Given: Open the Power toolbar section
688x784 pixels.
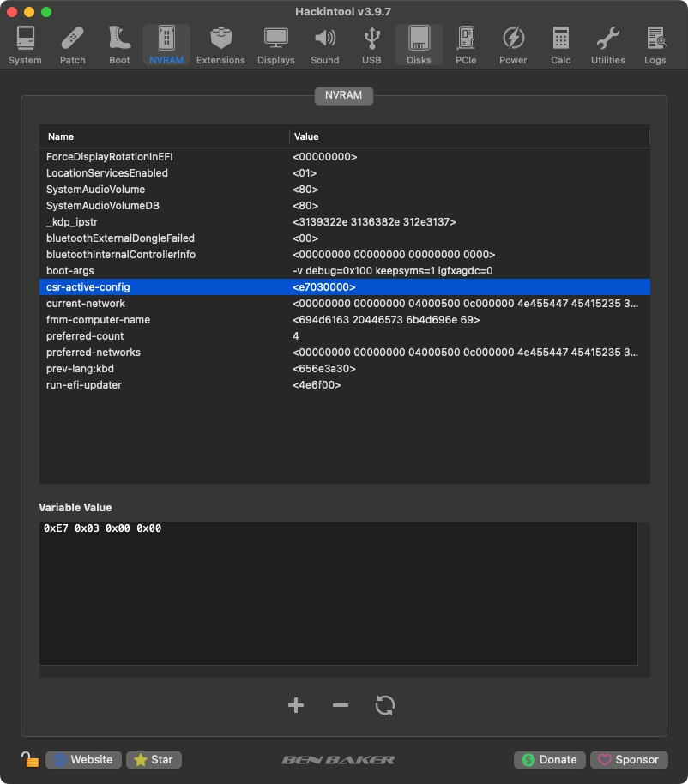Looking at the screenshot, I should pyautogui.click(x=513, y=45).
